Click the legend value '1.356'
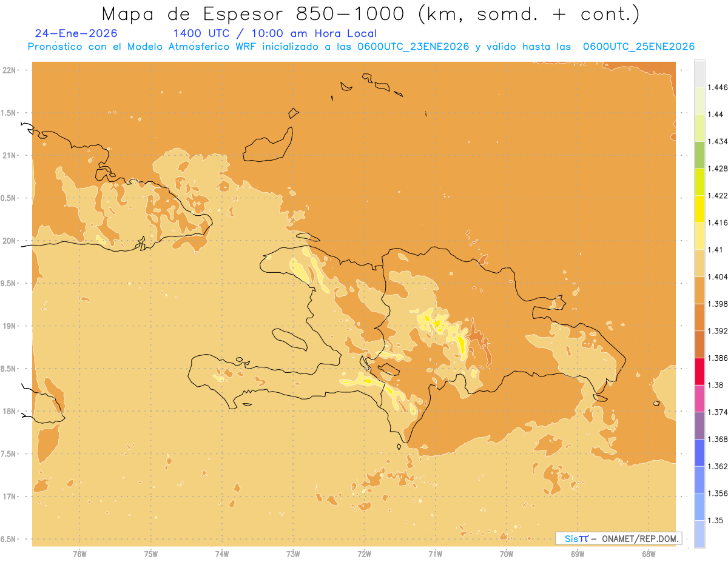 pyautogui.click(x=717, y=493)
